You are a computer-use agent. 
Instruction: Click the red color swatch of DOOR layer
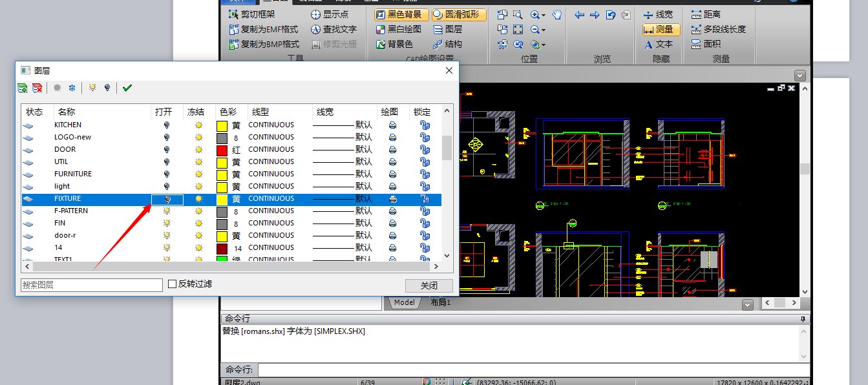[222, 150]
